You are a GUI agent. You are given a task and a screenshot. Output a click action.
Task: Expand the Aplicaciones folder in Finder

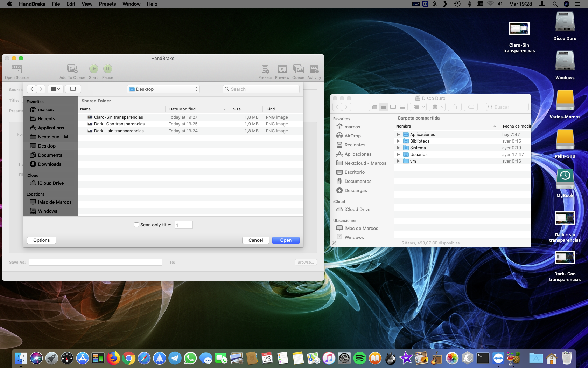coord(398,135)
